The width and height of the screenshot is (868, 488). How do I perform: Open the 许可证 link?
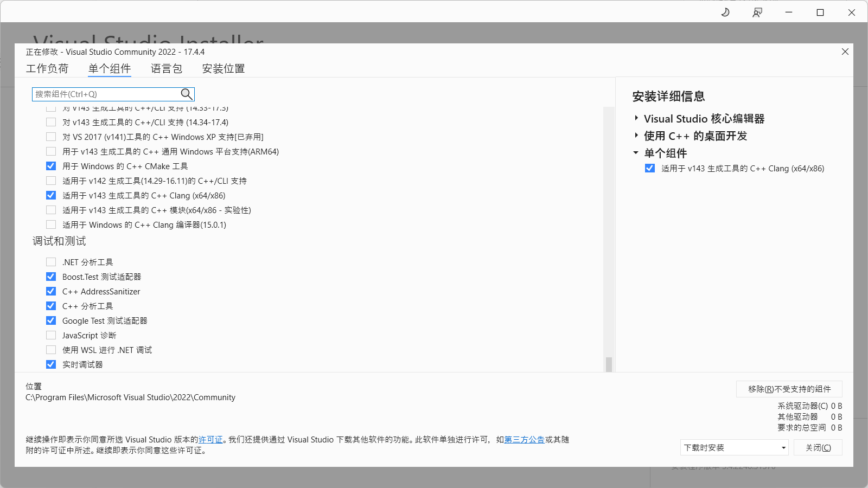coord(211,440)
